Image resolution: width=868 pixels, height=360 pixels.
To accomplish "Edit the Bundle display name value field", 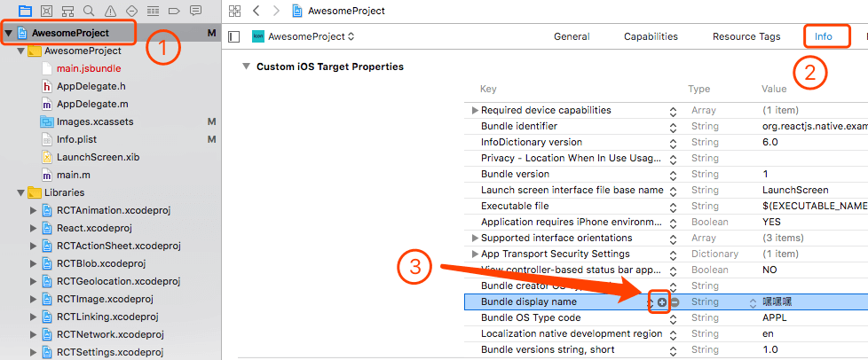I will click(777, 302).
